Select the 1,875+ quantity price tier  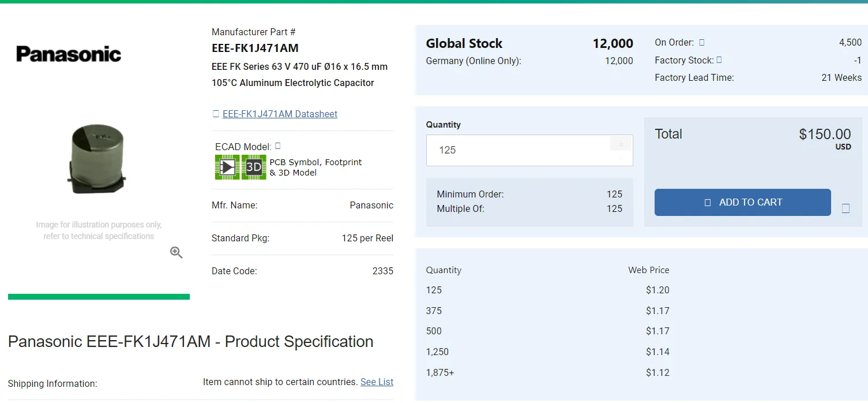click(547, 372)
